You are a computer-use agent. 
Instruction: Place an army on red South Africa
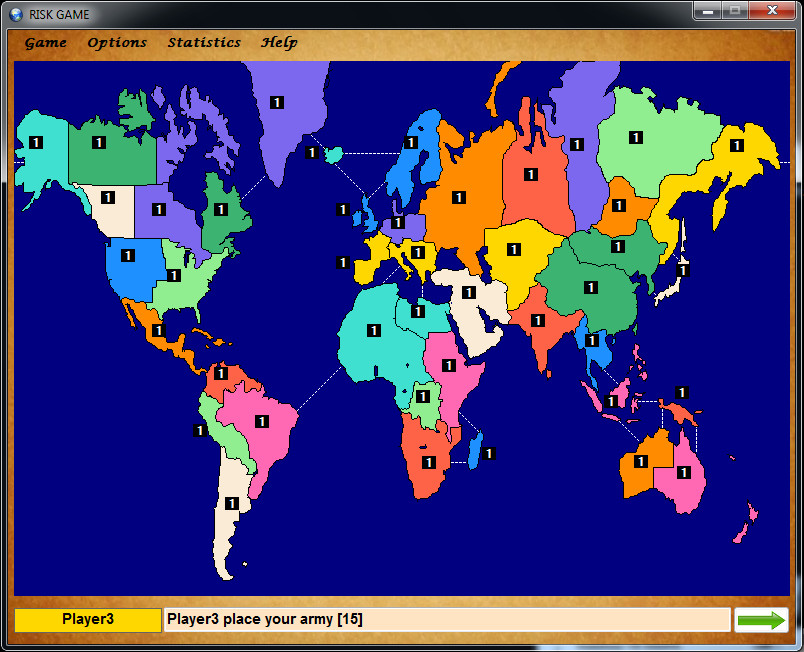pos(429,463)
